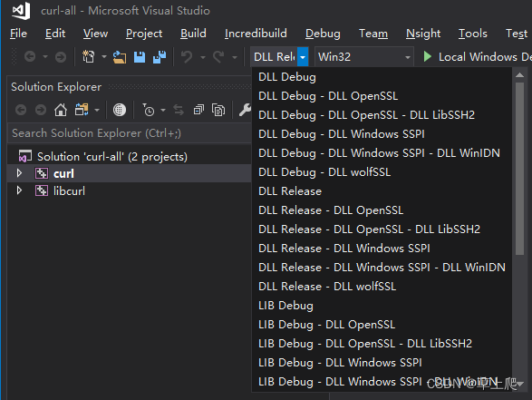Open the Edit menu
Image resolution: width=532 pixels, height=400 pixels.
pyautogui.click(x=55, y=34)
